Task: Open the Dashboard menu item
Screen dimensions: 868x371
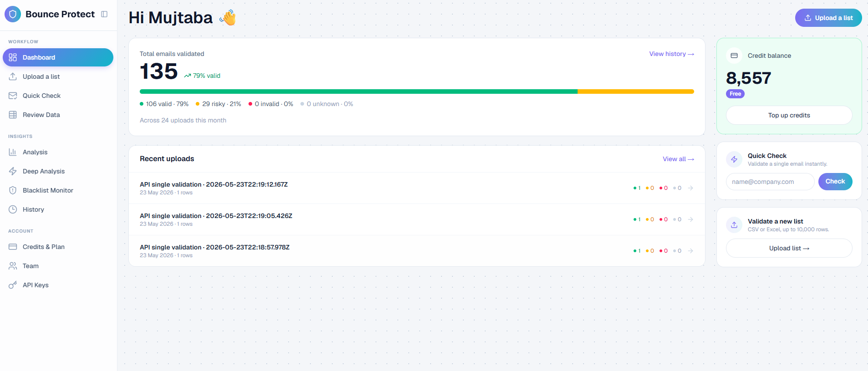Action: pos(58,57)
